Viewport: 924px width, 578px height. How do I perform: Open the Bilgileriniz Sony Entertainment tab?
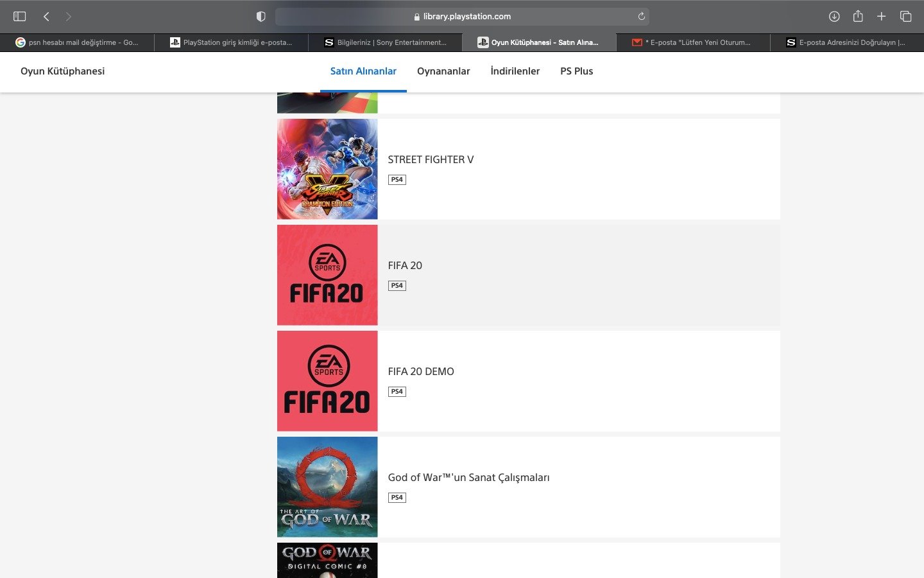pos(385,42)
